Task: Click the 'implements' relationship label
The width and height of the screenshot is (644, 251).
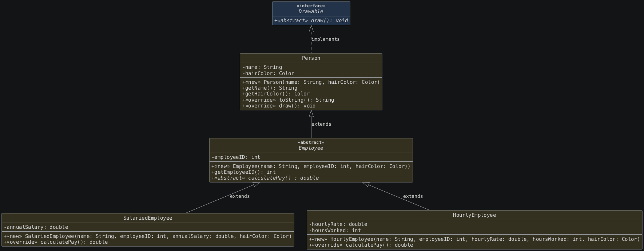Action: tap(326, 39)
